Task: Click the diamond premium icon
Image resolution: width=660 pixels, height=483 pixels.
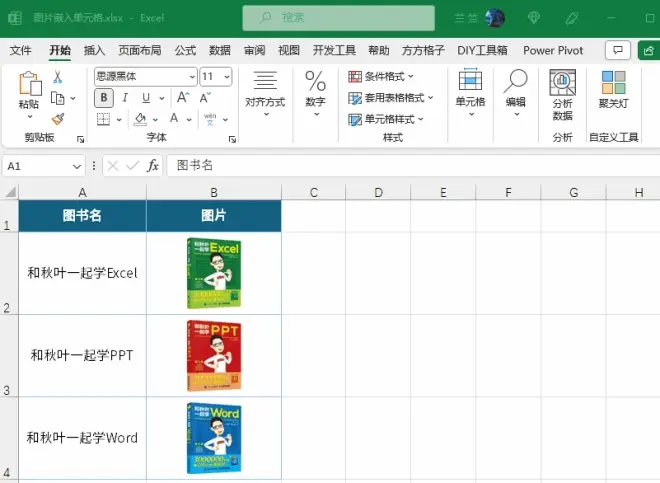Action: pos(534,18)
